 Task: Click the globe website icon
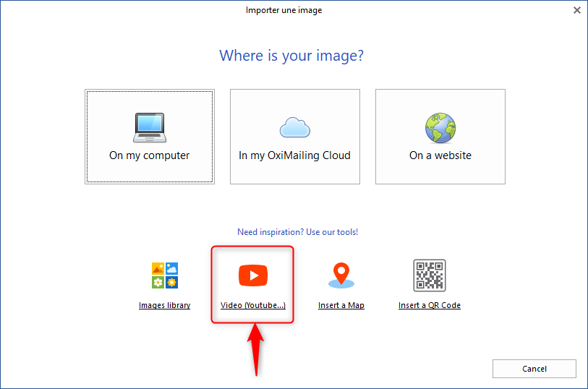pyautogui.click(x=440, y=128)
